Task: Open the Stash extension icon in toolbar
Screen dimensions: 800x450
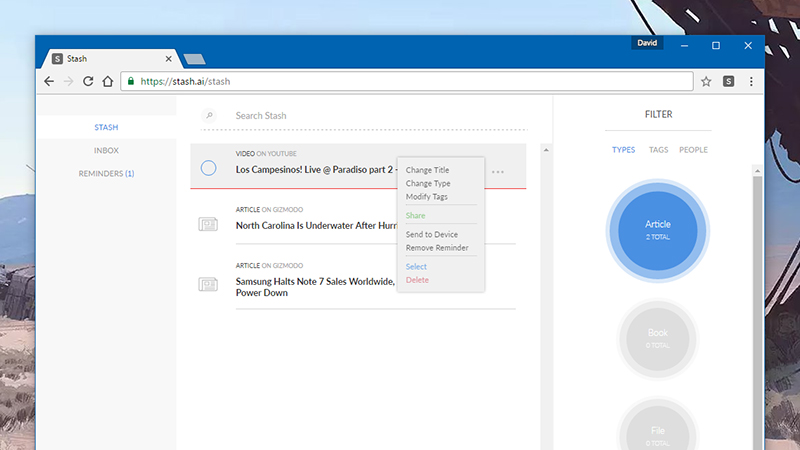Action: click(x=729, y=81)
